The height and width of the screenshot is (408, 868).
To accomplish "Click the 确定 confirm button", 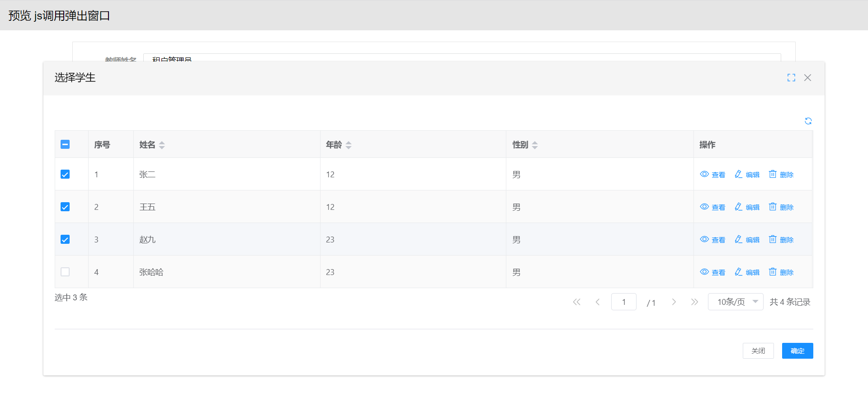I will pos(797,351).
